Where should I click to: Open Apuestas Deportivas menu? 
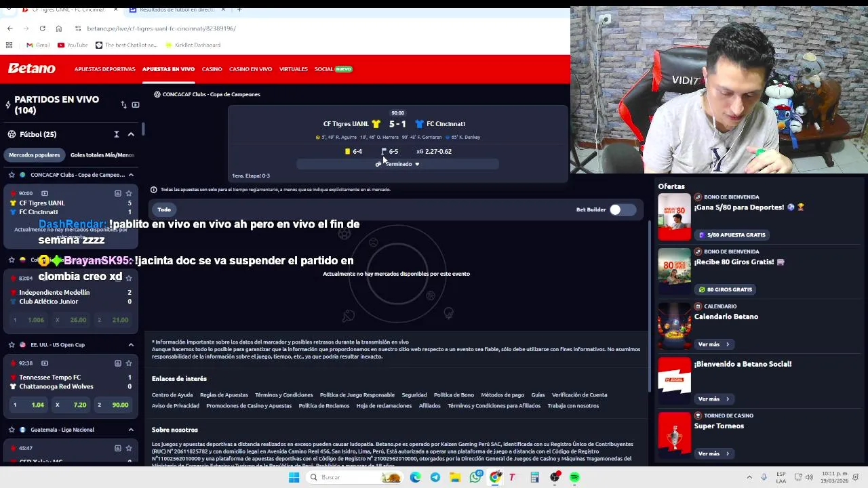(104, 69)
